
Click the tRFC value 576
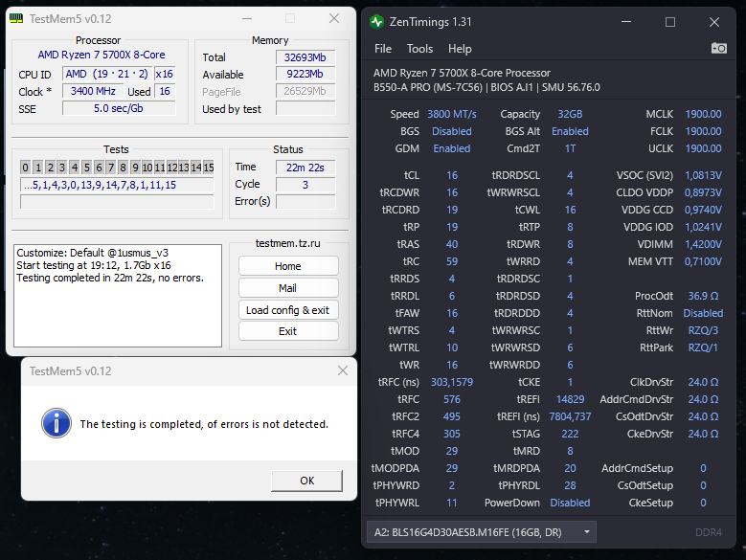pos(452,399)
